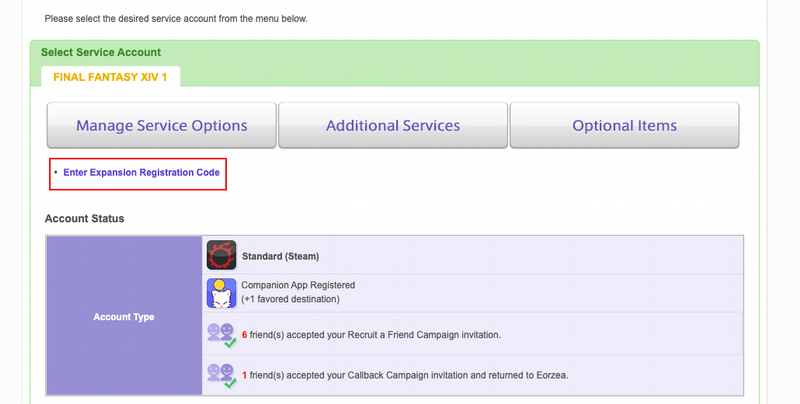
Task: Open Additional Services
Action: coord(393,125)
